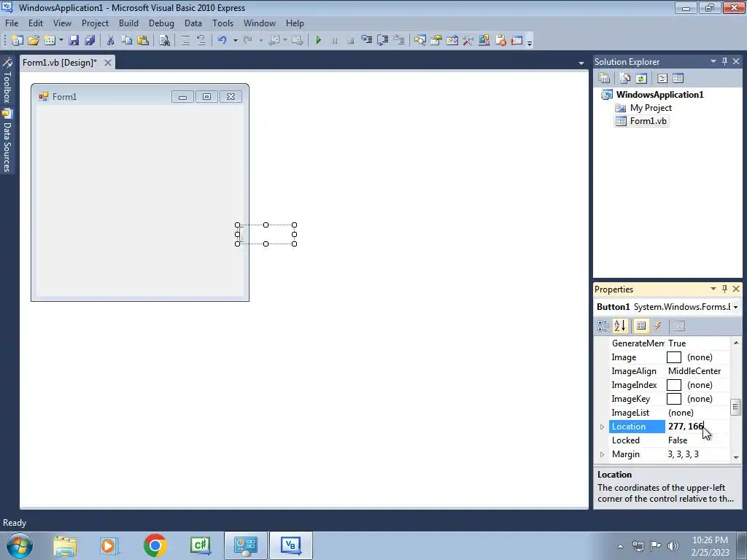Open the Data menu
Viewport: 747px width, 560px height.
click(x=193, y=23)
